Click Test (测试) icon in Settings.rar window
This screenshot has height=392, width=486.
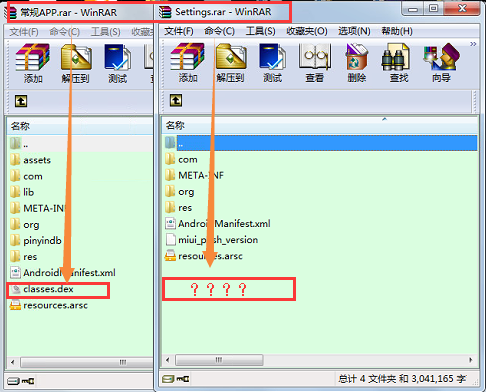pyautogui.click(x=272, y=63)
